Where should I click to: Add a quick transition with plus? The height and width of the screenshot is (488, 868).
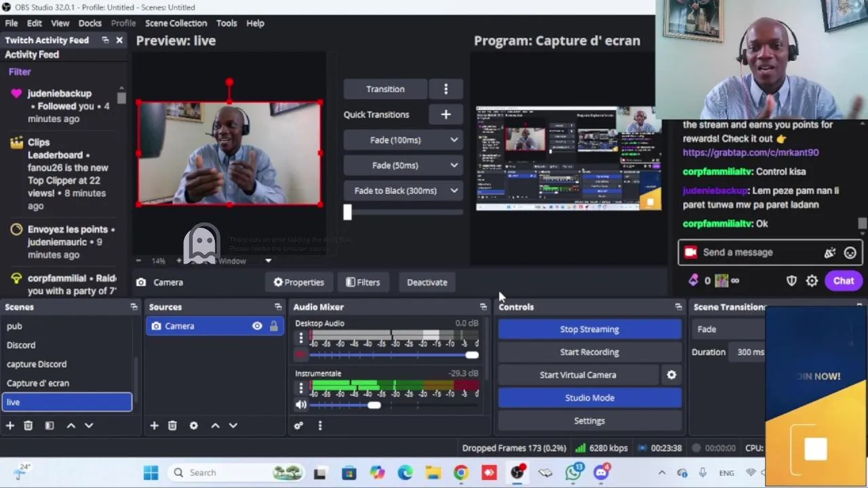(446, 115)
